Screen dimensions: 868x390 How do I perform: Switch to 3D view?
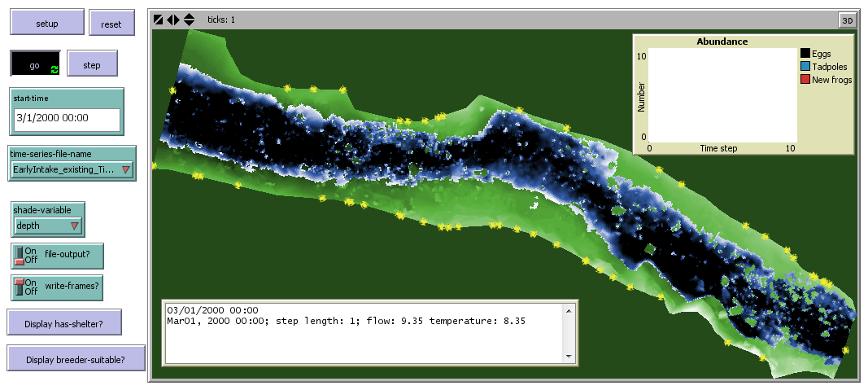point(847,20)
